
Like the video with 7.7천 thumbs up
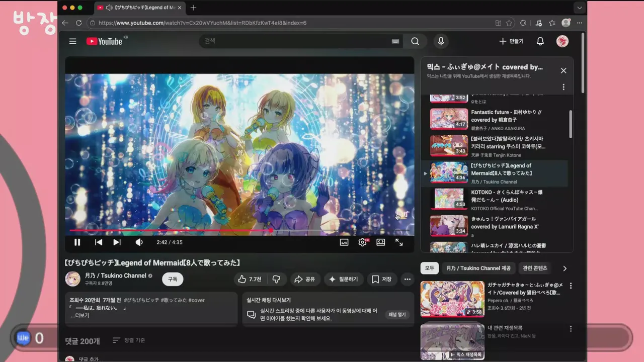(x=250, y=279)
